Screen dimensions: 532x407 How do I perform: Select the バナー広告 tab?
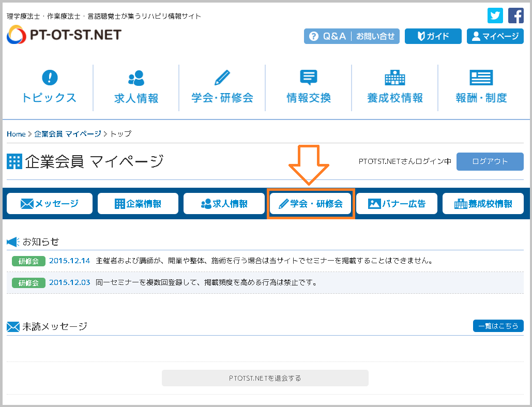[397, 204]
